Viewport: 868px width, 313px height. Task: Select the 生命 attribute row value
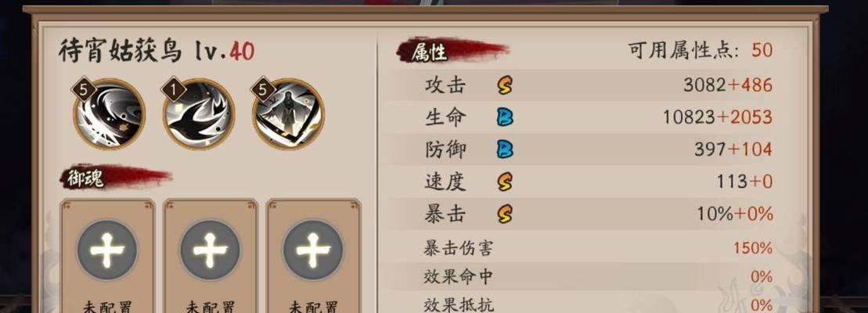718,117
